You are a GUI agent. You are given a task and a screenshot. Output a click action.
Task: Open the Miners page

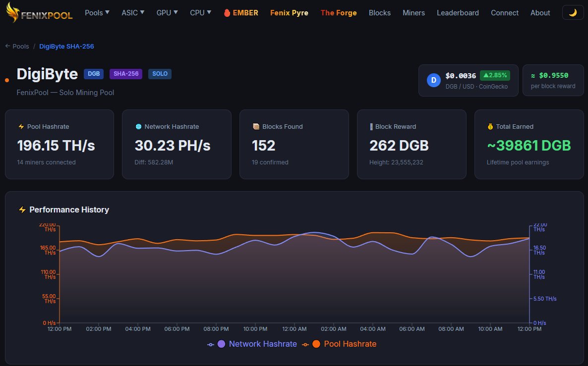(x=413, y=13)
